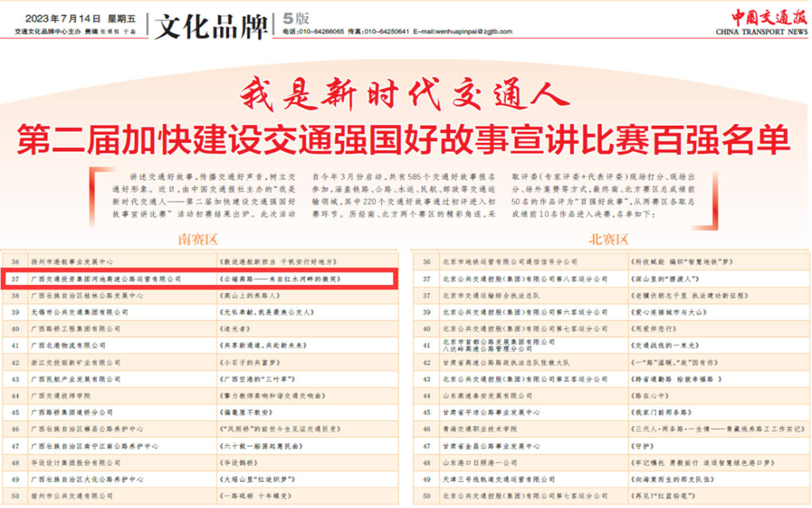Click story 《云端高路——来自红水河畔的微笑》

[280, 279]
